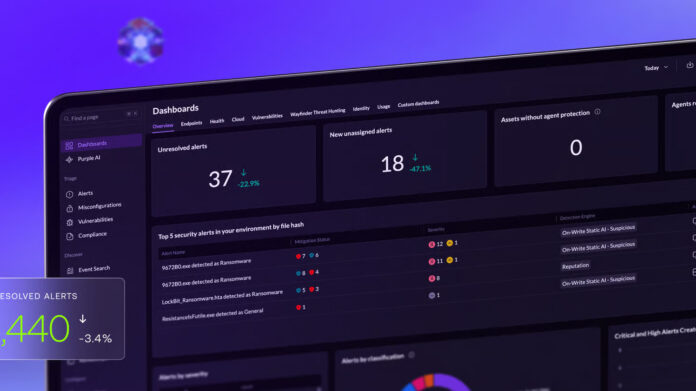Click the Misconfigurations lock icon
This screenshot has width=696, height=391.
[x=70, y=208]
